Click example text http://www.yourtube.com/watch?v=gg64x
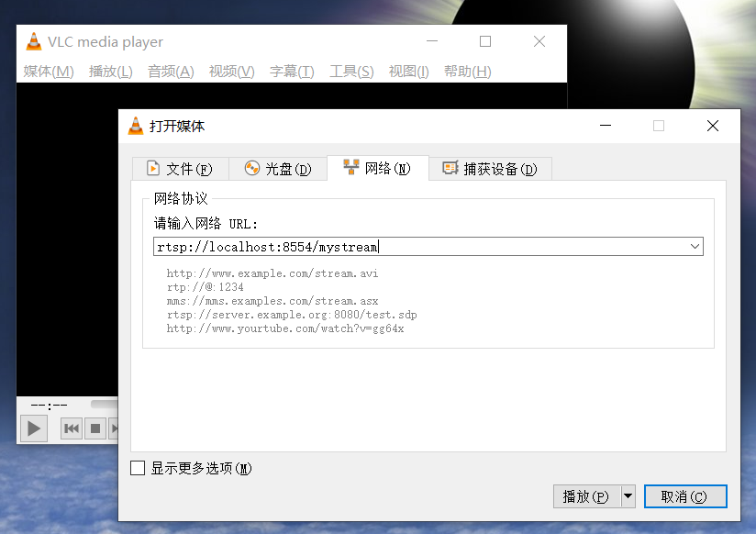The height and width of the screenshot is (534, 756). click(x=285, y=329)
